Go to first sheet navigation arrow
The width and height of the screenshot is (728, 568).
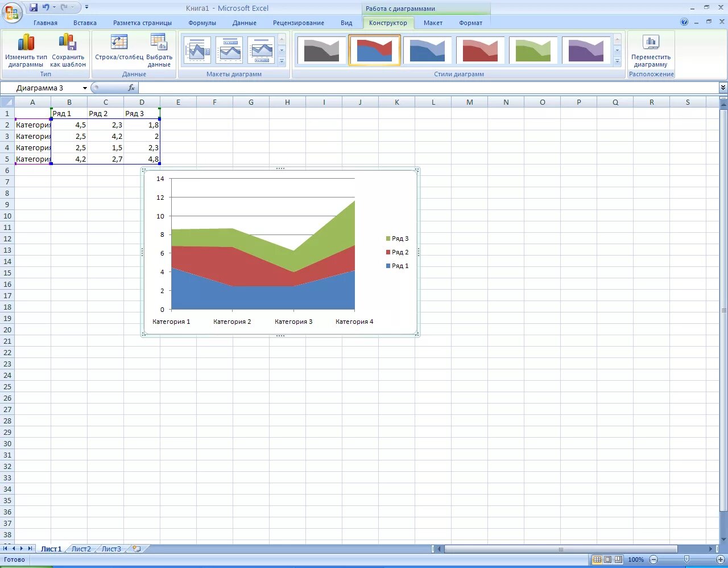click(x=6, y=549)
